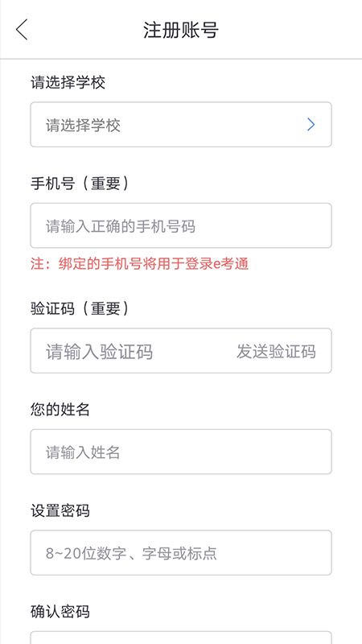
Task: Focus the 请输入正确的手机号码 phone field
Action: [181, 225]
